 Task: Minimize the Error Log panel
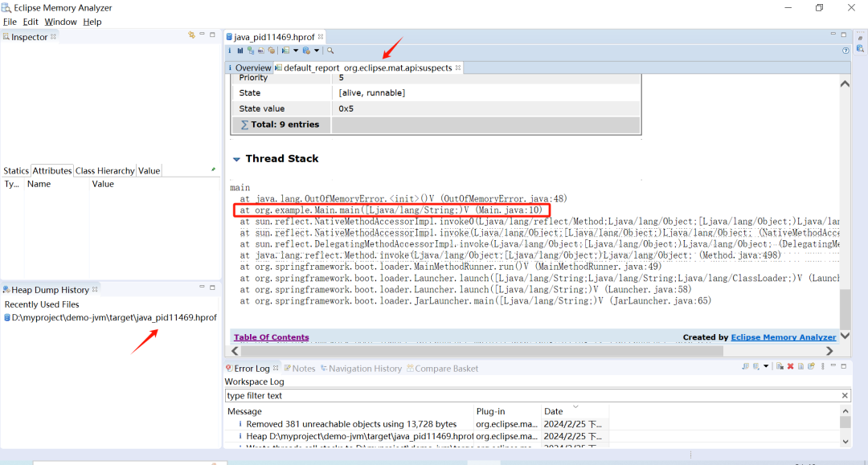(833, 365)
